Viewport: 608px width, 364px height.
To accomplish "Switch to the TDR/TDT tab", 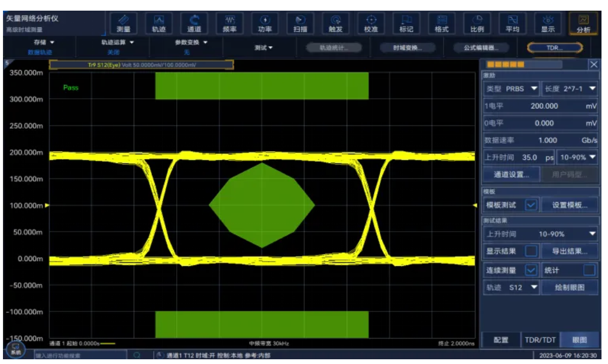I will point(539,340).
